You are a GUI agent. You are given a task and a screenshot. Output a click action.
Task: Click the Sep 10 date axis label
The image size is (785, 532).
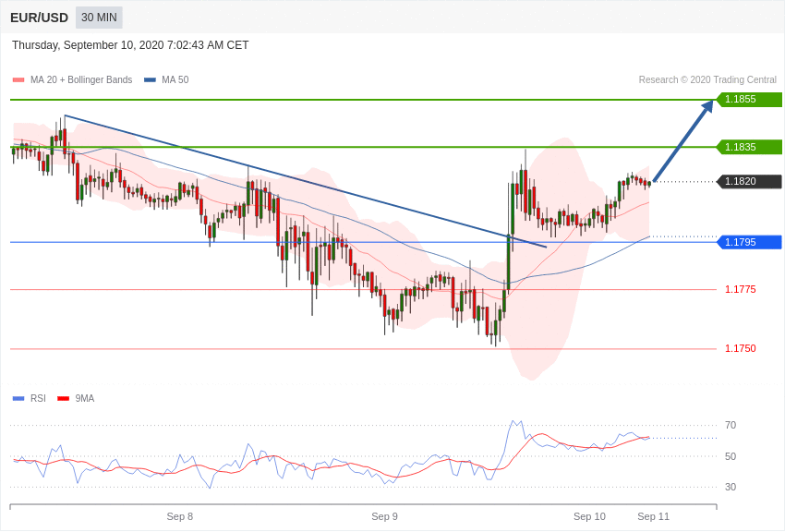click(589, 516)
